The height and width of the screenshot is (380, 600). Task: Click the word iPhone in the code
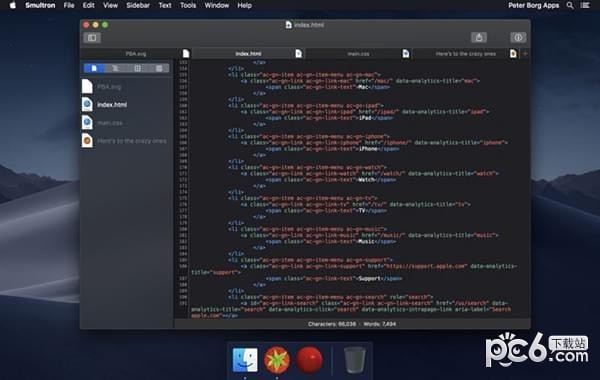[368, 149]
